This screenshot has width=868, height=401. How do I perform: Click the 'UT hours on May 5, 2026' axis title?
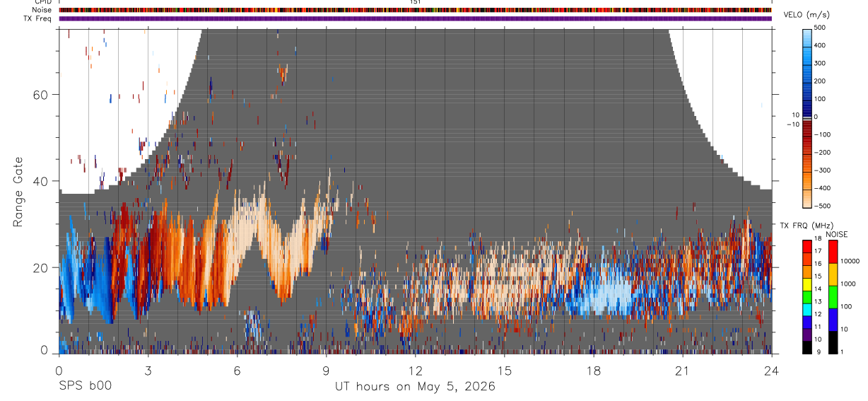(x=415, y=387)
